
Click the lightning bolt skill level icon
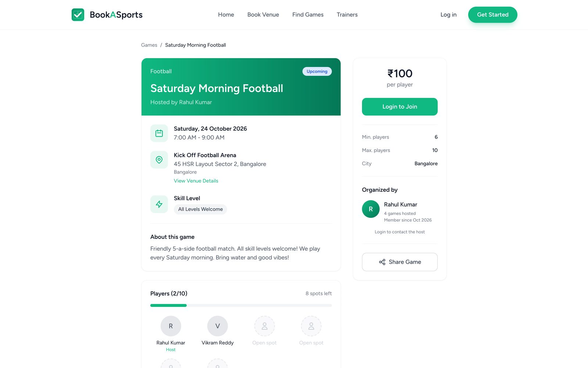159,204
